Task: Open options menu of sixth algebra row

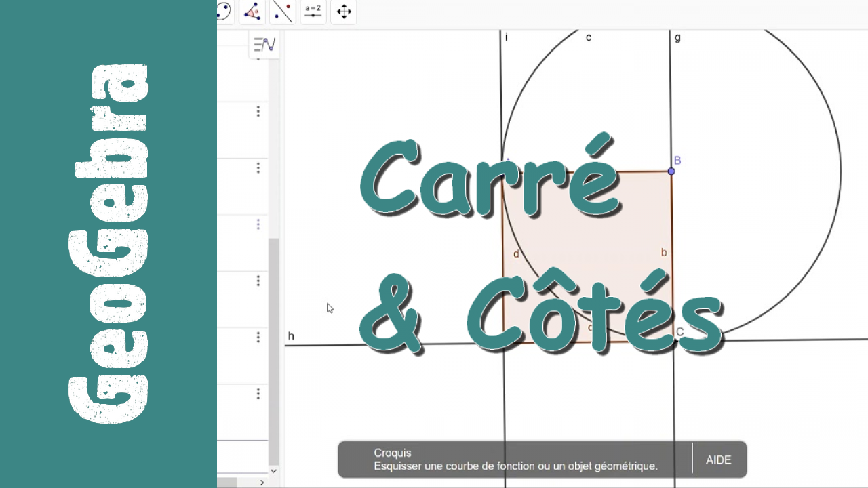Action: (x=258, y=337)
